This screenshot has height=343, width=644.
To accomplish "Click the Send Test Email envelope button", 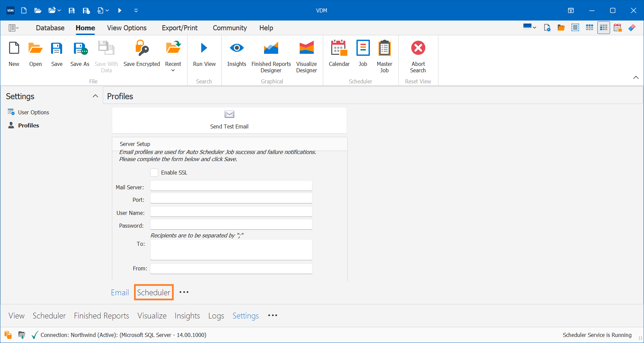I will [229, 120].
